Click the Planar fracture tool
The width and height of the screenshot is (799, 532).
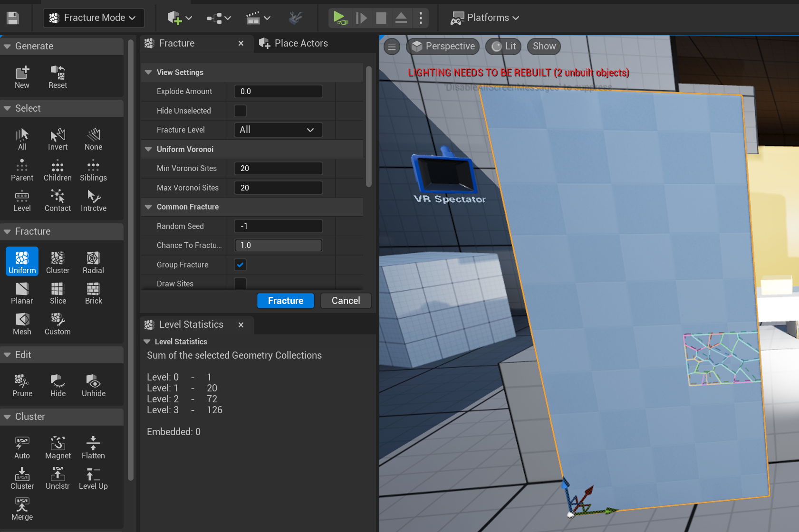coord(22,293)
